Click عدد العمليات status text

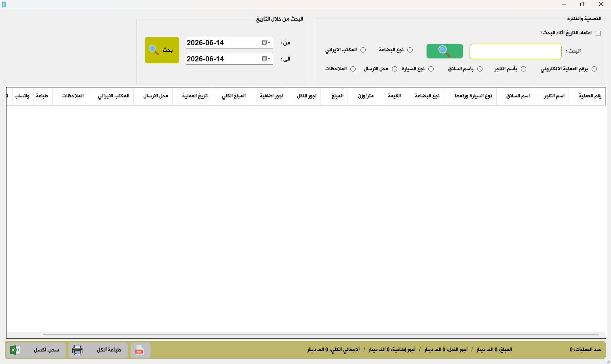tap(586, 350)
